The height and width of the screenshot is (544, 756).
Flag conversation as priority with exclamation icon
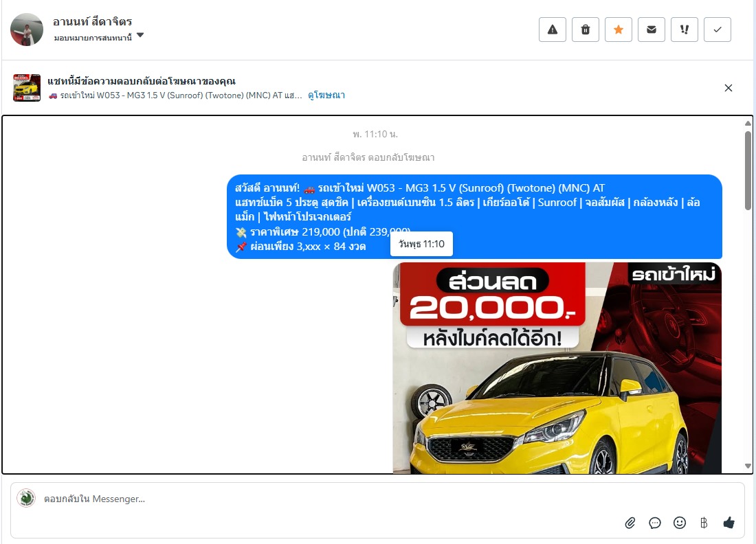click(684, 30)
